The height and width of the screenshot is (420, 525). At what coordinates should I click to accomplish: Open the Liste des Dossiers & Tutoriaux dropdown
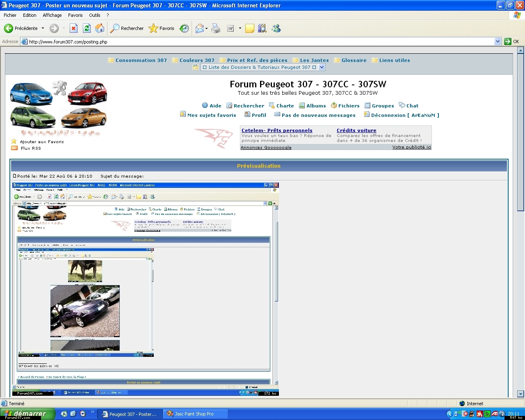click(322, 67)
